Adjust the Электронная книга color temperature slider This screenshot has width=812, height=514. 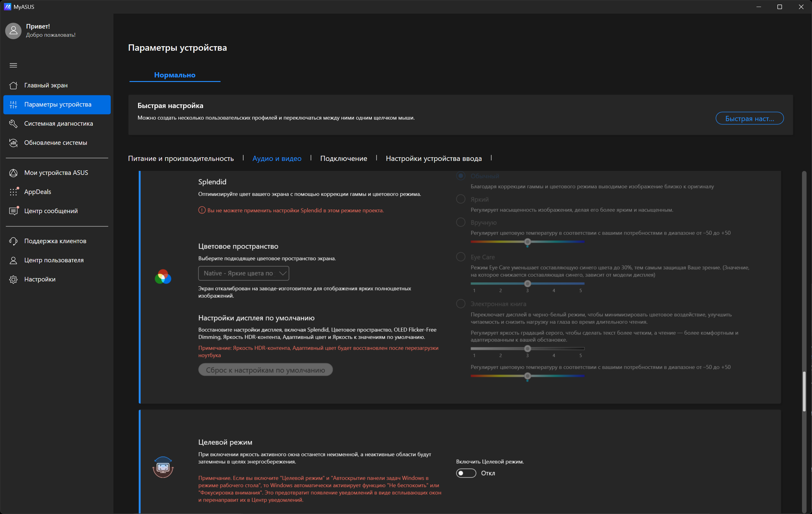527,376
